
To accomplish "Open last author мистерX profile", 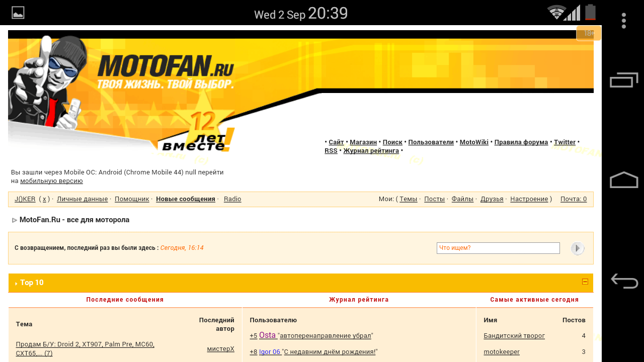I will [220, 349].
